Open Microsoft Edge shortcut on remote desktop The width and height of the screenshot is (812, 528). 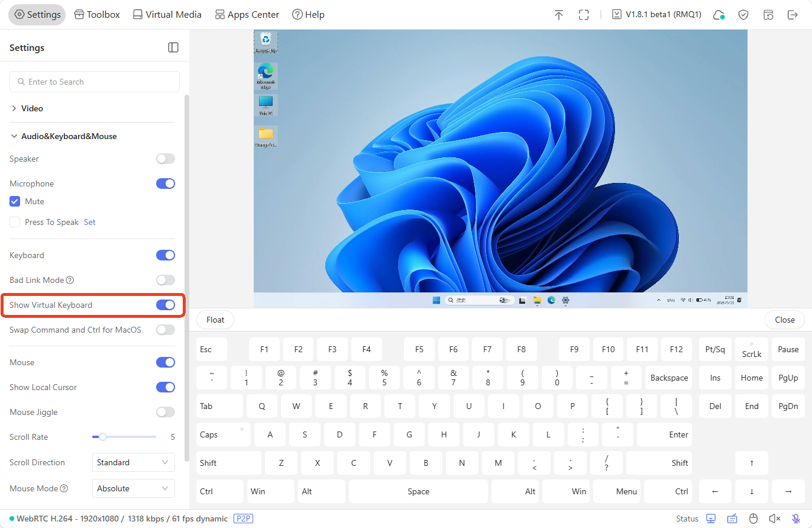[x=266, y=75]
